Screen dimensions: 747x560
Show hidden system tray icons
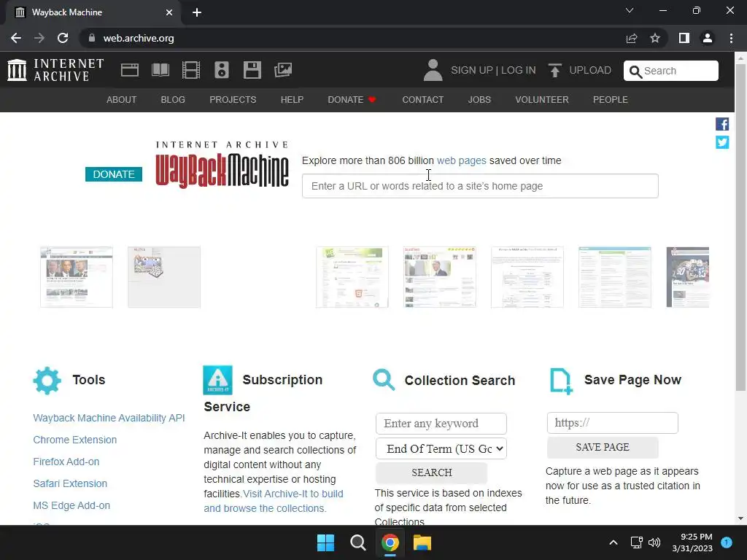point(614,542)
